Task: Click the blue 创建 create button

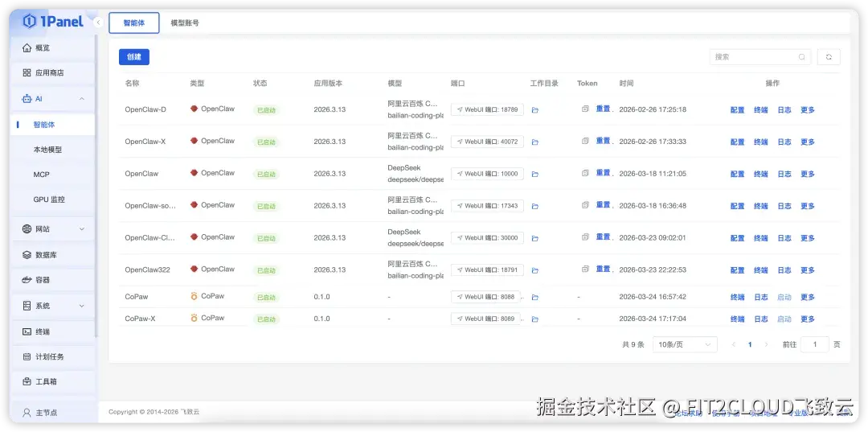Action: [x=134, y=57]
